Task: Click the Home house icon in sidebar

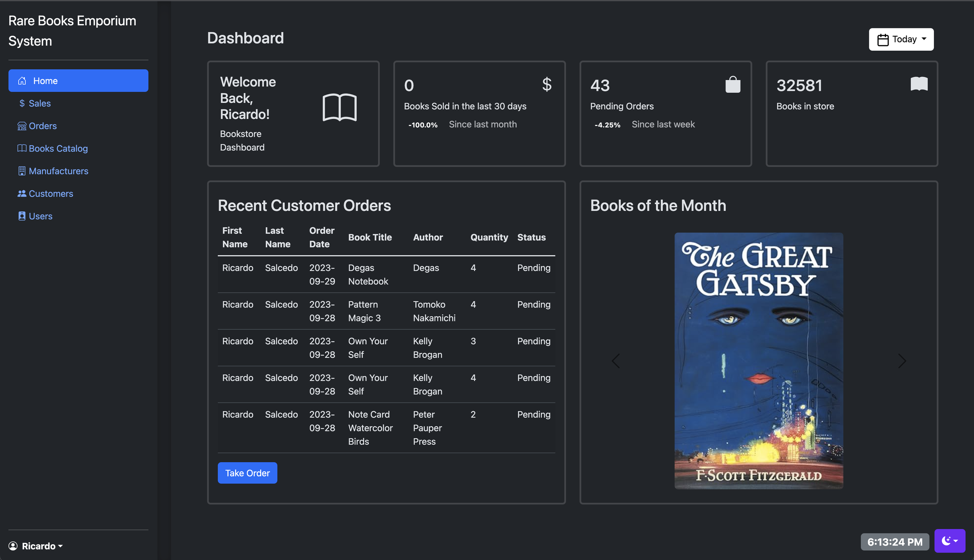Action: tap(22, 81)
